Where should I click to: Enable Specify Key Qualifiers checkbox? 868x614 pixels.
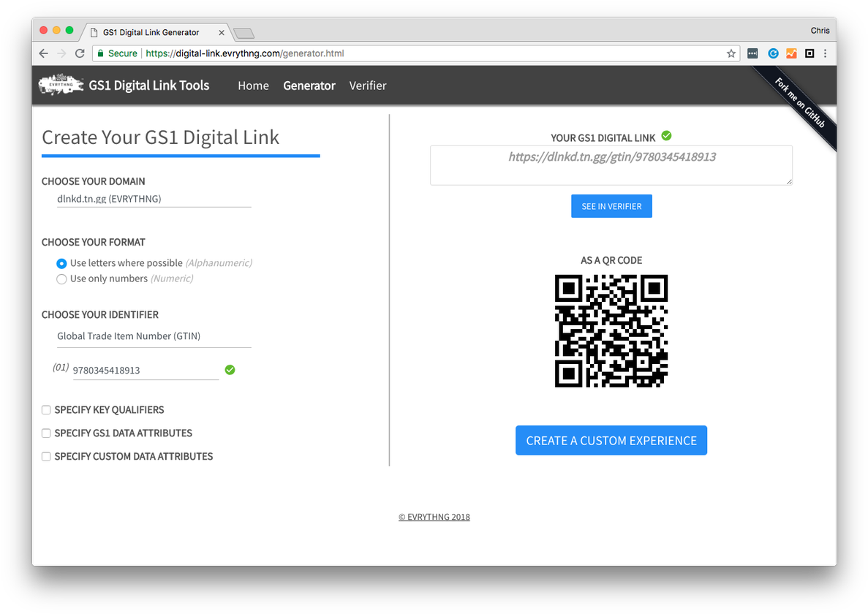click(46, 410)
